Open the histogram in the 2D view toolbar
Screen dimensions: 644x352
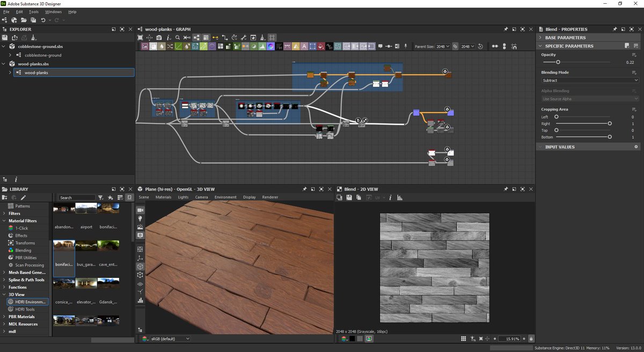(x=400, y=197)
